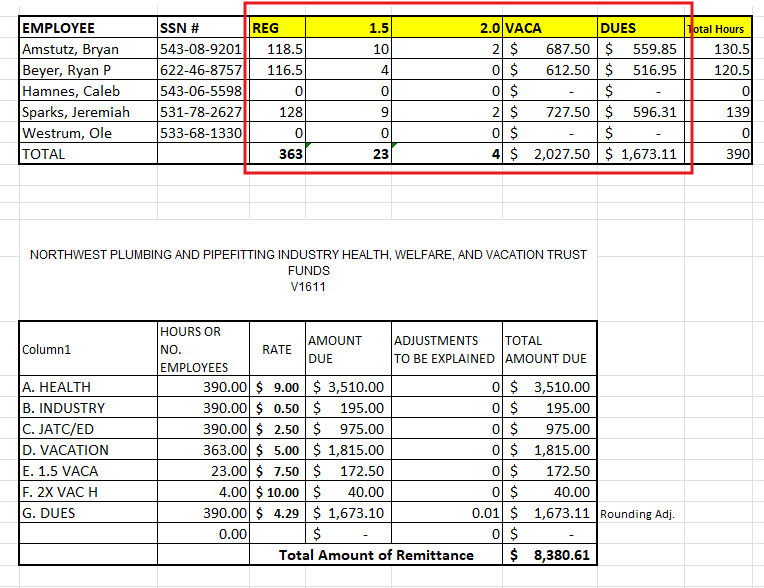
Task: Select the Sparks, Jeremiah name cell
Action: (x=88, y=112)
